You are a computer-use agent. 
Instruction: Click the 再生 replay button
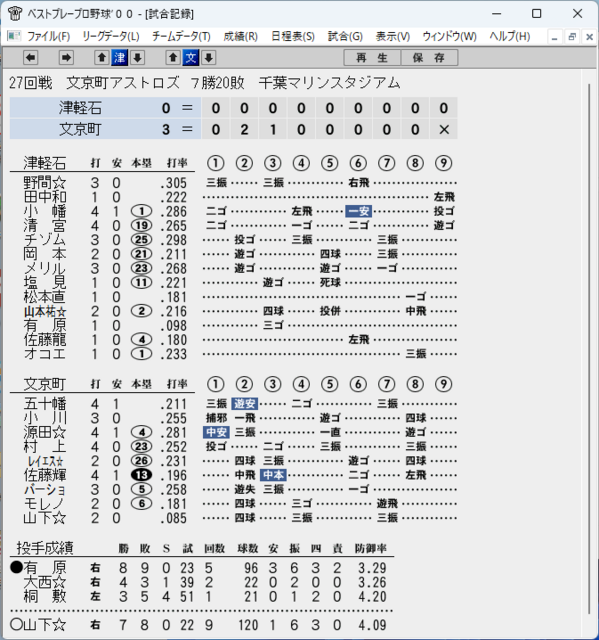click(x=372, y=58)
